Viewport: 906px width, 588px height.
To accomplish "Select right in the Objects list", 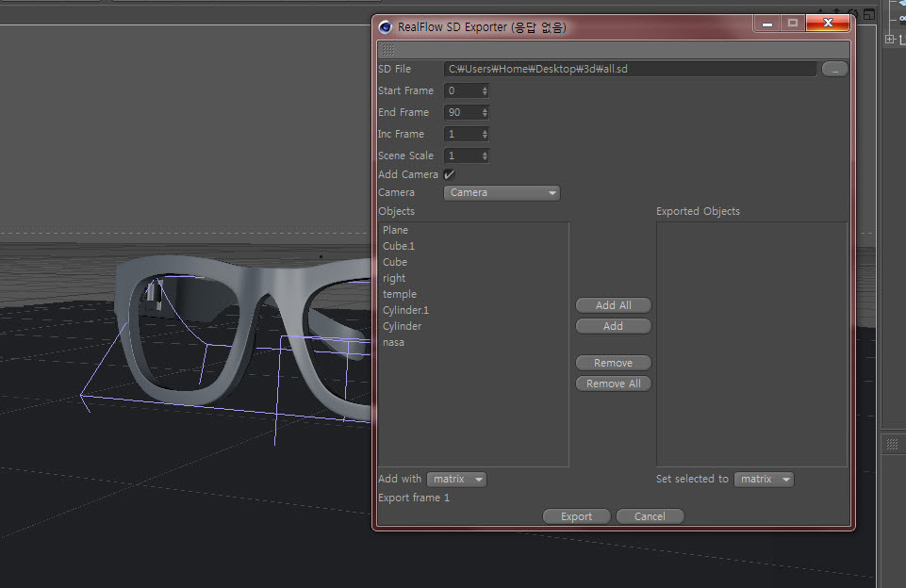I will pyautogui.click(x=394, y=278).
